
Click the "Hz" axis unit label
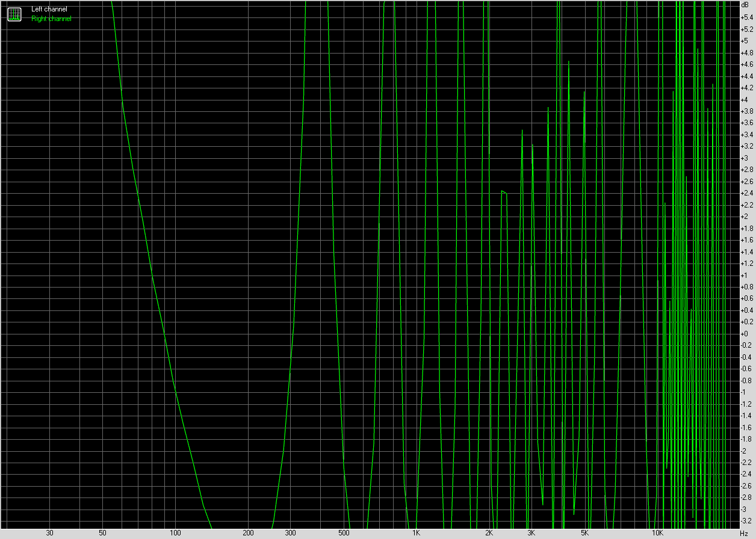click(x=744, y=534)
